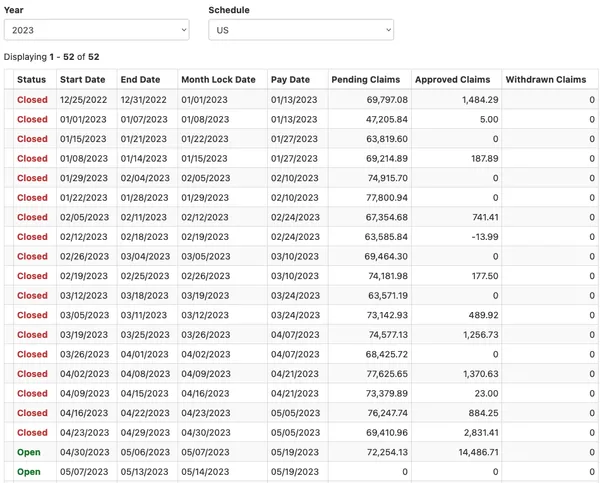Open the Year dropdown showing 2023
Image resolution: width=600 pixels, height=483 pixels.
pyautogui.click(x=96, y=30)
